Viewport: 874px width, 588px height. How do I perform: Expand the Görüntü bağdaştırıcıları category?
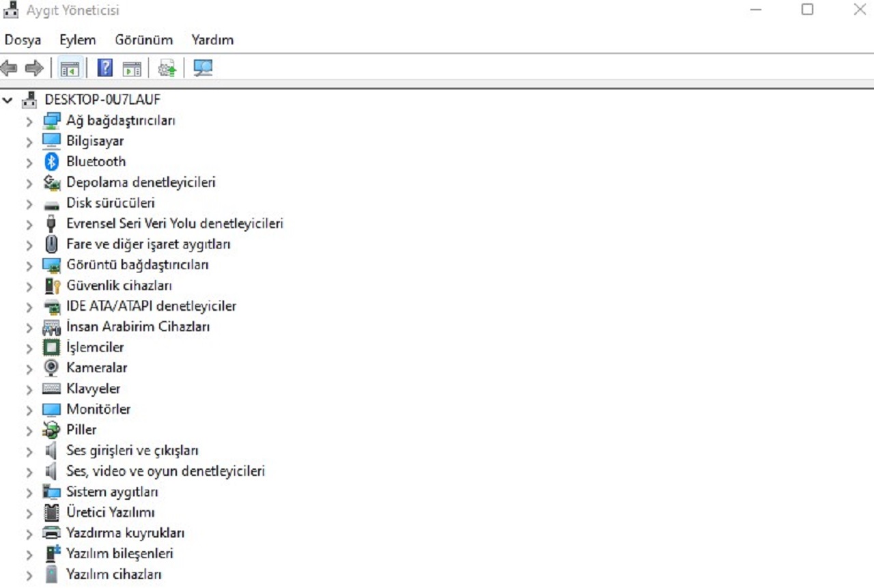tap(29, 266)
